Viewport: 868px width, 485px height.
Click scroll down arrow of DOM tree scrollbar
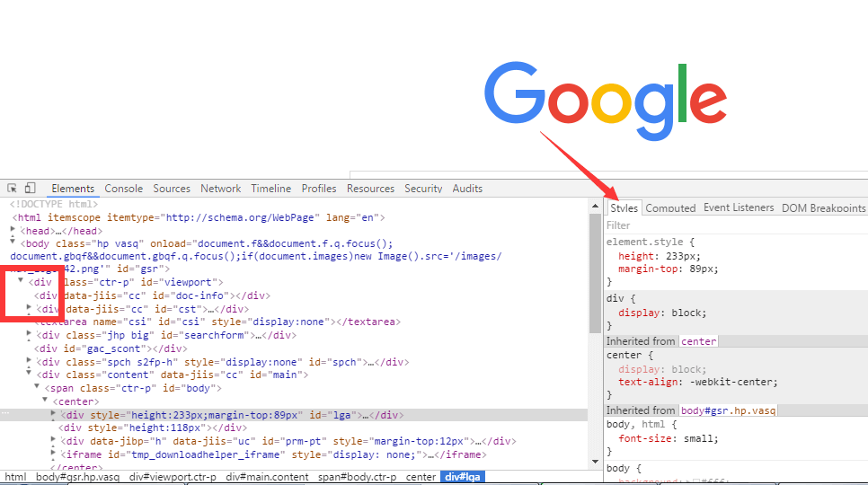point(595,462)
